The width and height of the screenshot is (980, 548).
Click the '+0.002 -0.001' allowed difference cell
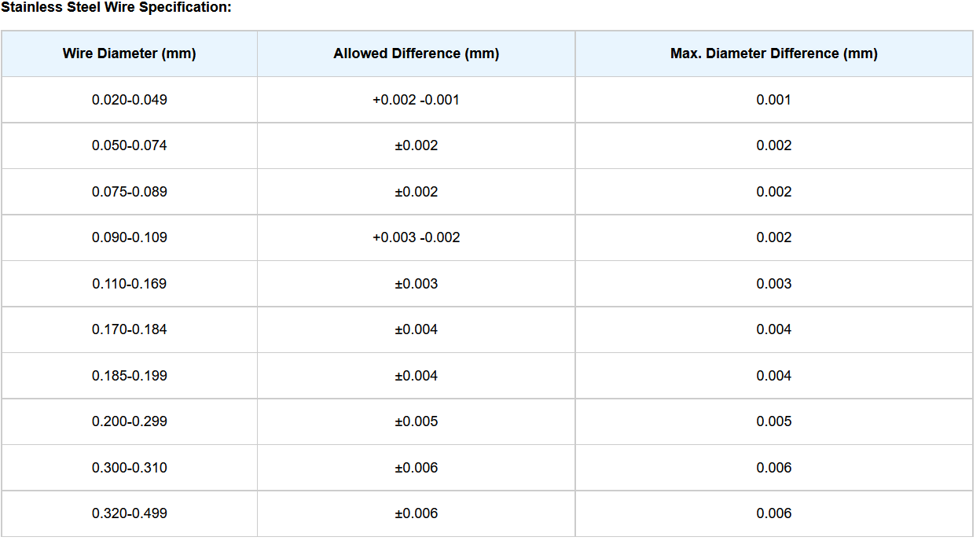416,100
